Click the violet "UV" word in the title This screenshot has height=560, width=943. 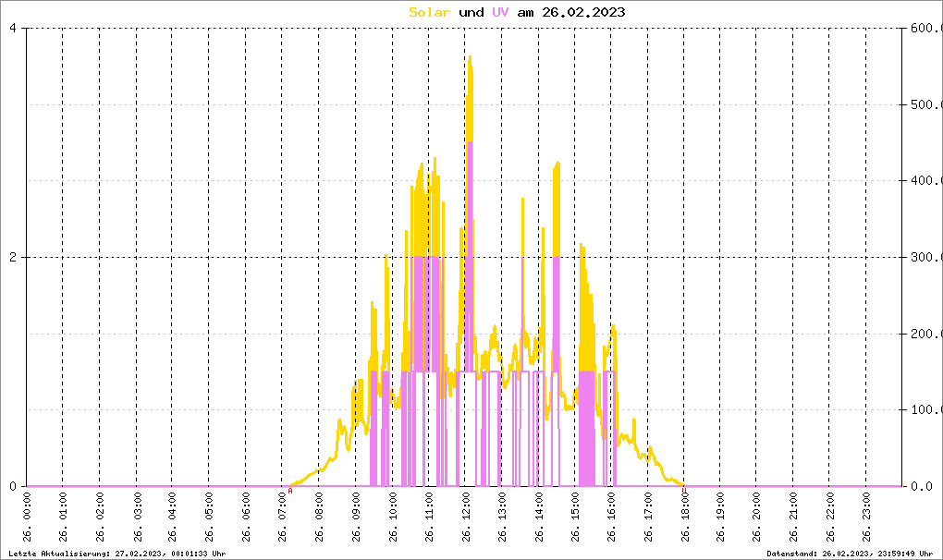500,12
